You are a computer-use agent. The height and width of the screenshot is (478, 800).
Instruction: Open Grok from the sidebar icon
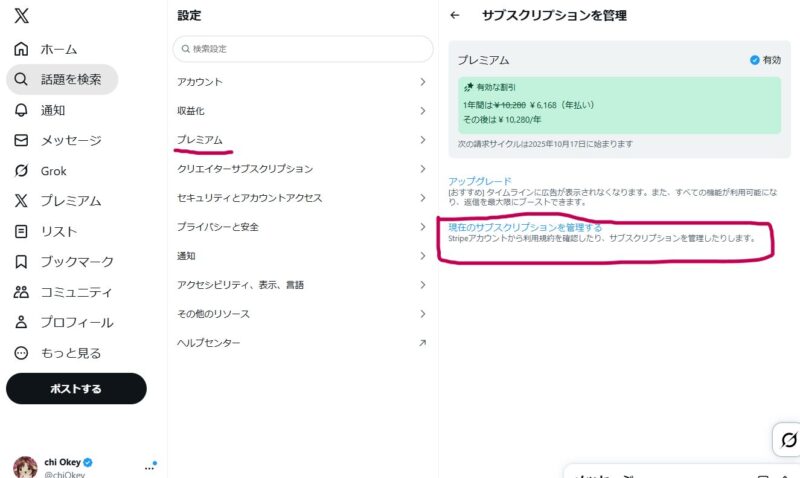[22, 171]
